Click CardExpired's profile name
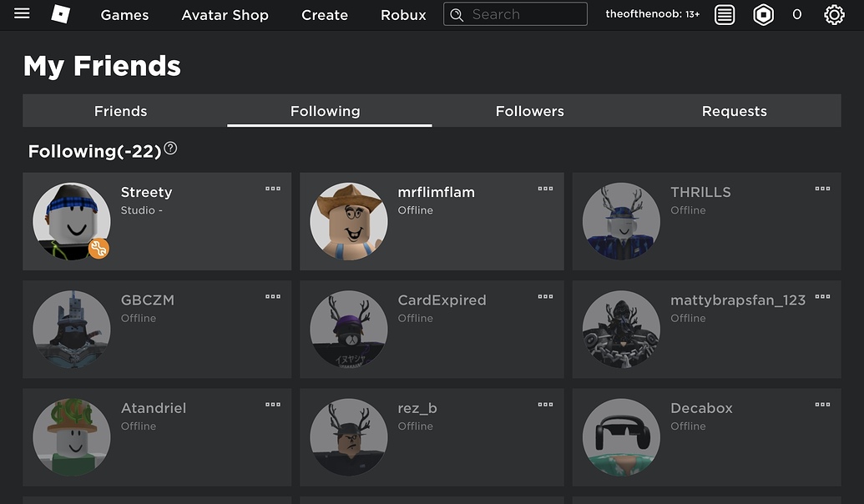The height and width of the screenshot is (504, 864). [x=442, y=300]
